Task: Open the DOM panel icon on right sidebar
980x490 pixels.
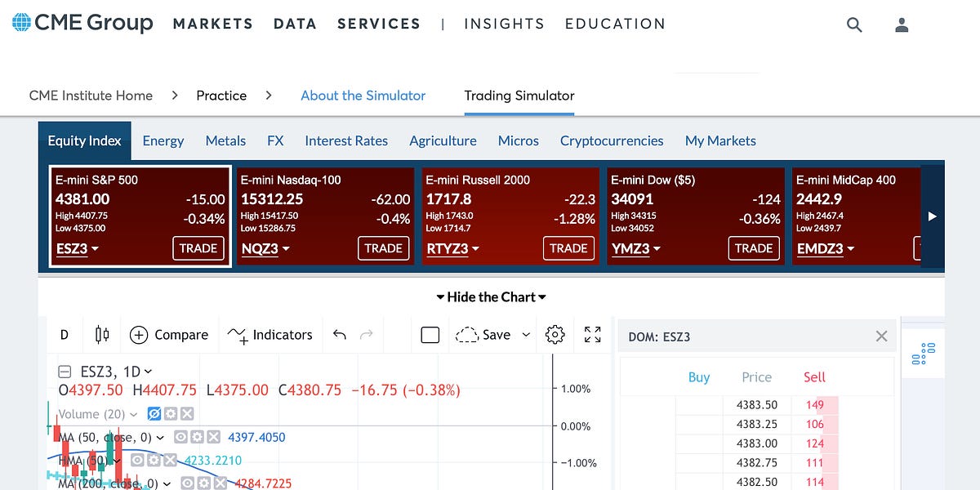Action: click(x=923, y=352)
